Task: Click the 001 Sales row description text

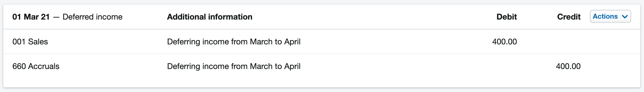Action: [234, 41]
